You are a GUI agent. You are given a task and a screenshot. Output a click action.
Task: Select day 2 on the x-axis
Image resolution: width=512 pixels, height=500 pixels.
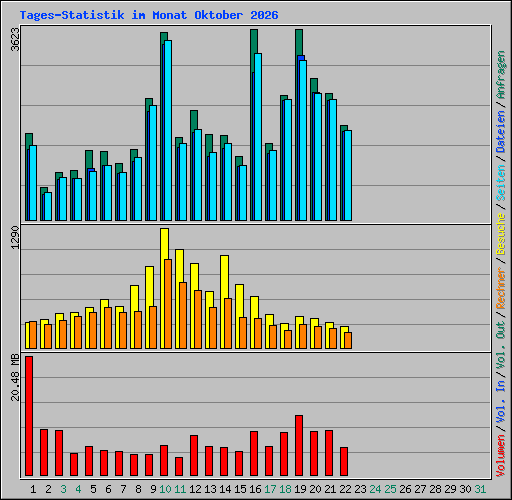click(48, 489)
